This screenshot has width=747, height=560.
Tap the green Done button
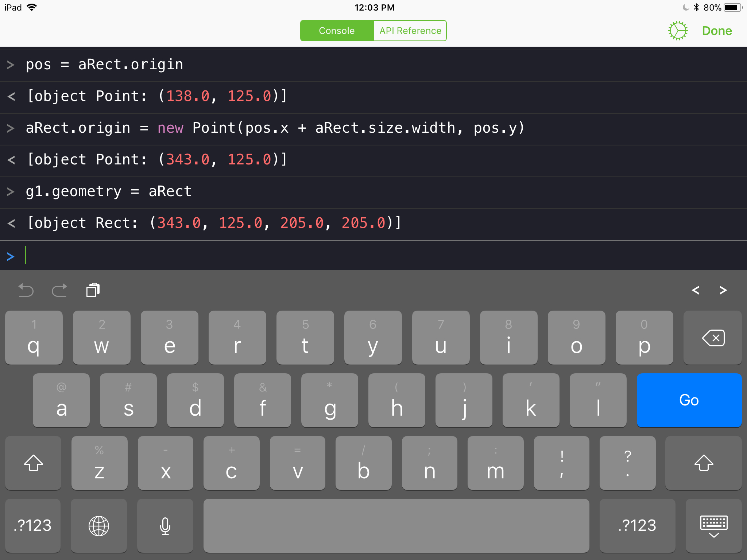click(717, 31)
